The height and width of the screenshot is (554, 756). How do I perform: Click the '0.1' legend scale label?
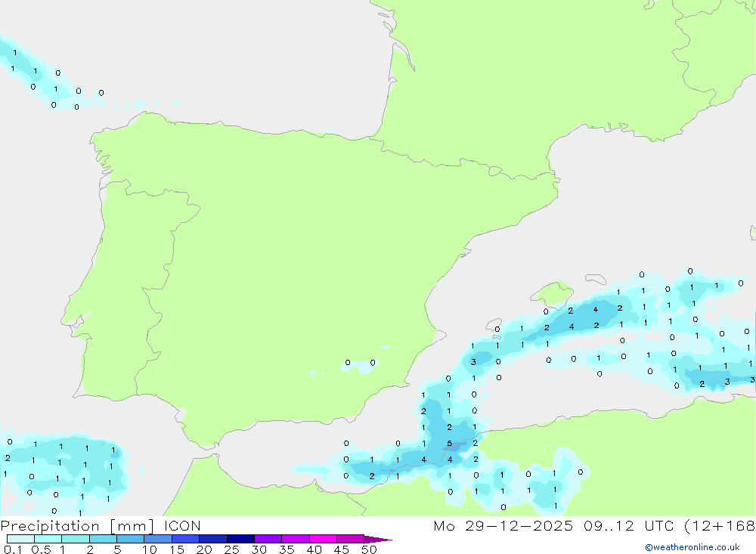click(13, 549)
